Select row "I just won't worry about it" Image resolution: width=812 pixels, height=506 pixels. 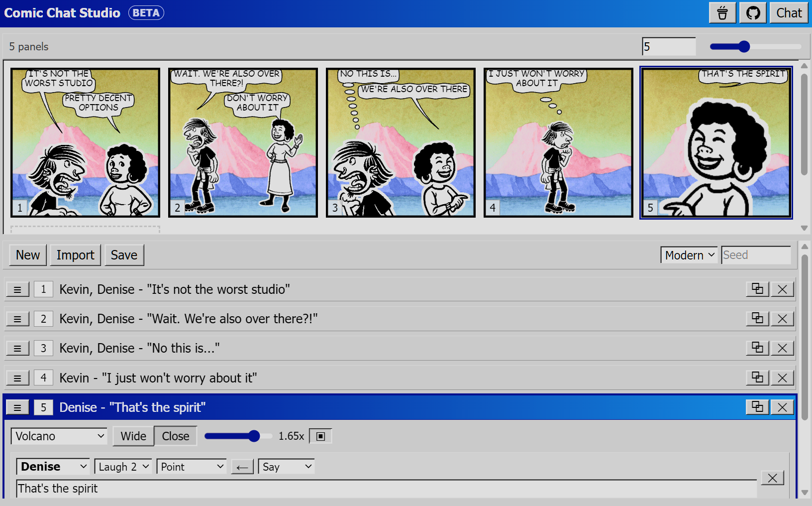400,378
